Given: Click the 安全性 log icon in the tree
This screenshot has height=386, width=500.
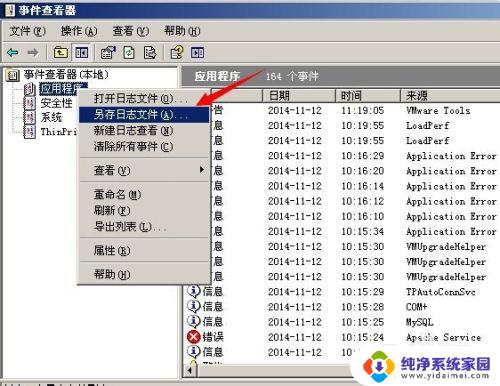Looking at the screenshot, I should click(30, 103).
